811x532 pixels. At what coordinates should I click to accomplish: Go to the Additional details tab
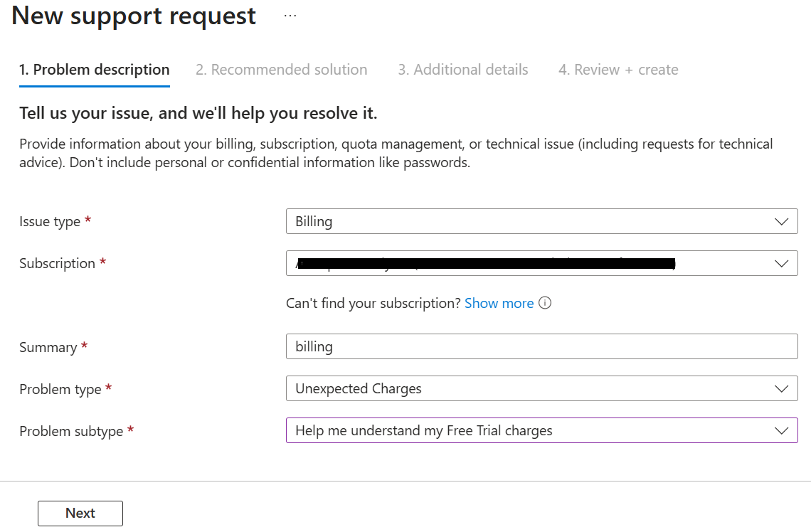pyautogui.click(x=463, y=70)
